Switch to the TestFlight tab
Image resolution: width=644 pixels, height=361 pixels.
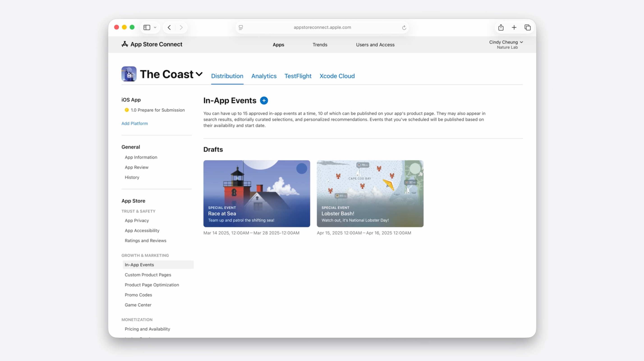298,76
